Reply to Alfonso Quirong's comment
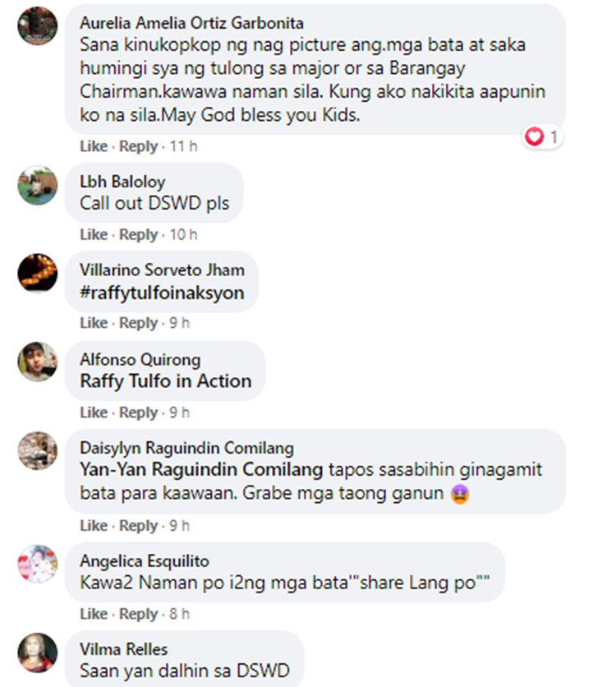This screenshot has height=687, width=616. tap(138, 413)
